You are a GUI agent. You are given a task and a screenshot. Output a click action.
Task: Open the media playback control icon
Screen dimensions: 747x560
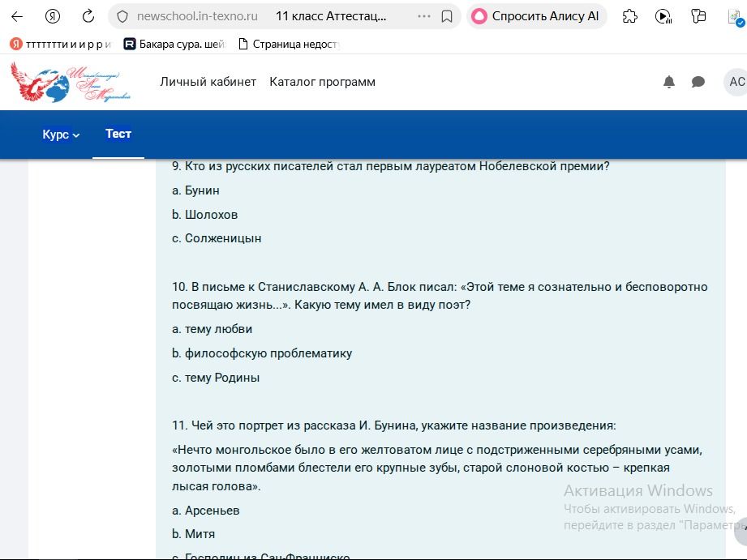(x=663, y=17)
